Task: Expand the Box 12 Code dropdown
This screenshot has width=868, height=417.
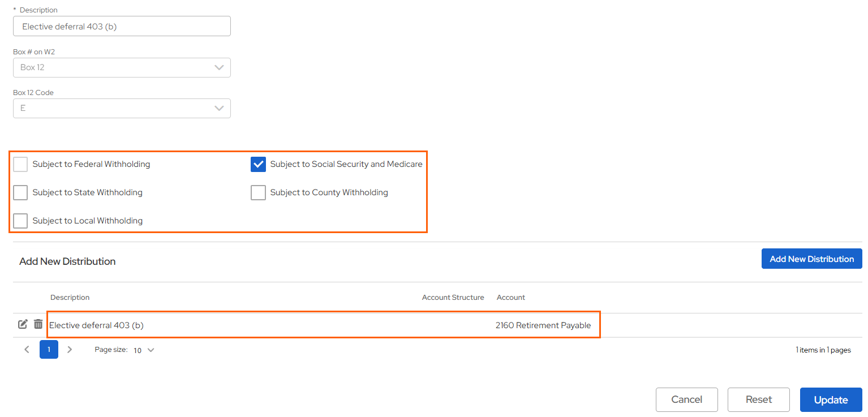Action: [x=122, y=108]
